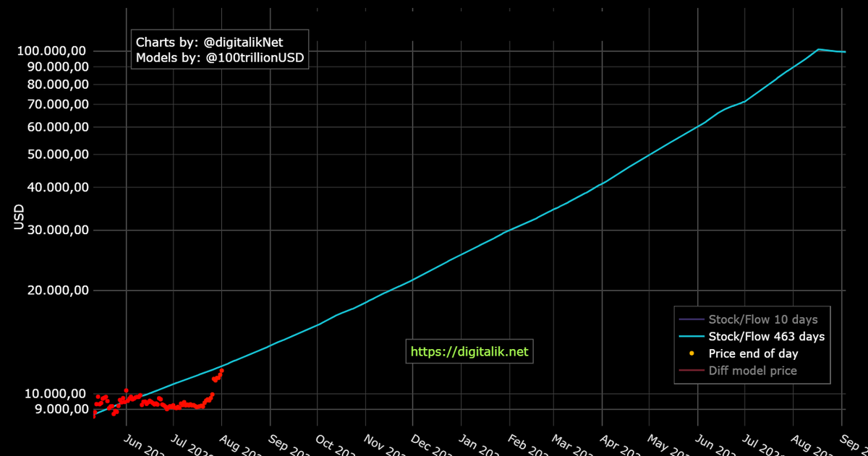This screenshot has height=456, width=868.
Task: Open the https://digitalik.net link
Action: [469, 352]
